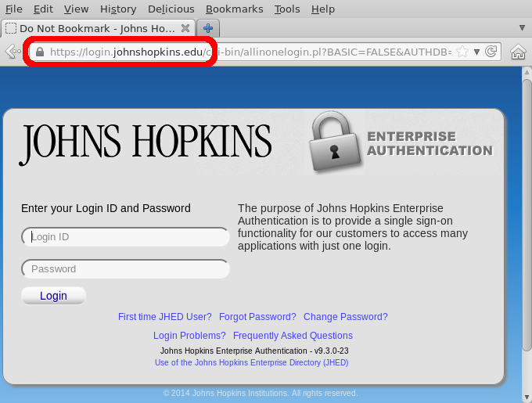
Task: Click the Login button
Action: click(54, 296)
